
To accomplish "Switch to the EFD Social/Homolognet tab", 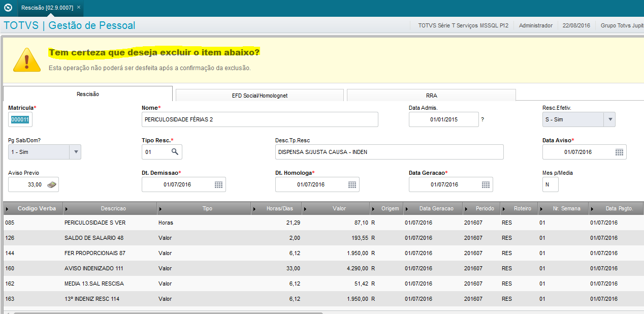I will click(260, 95).
